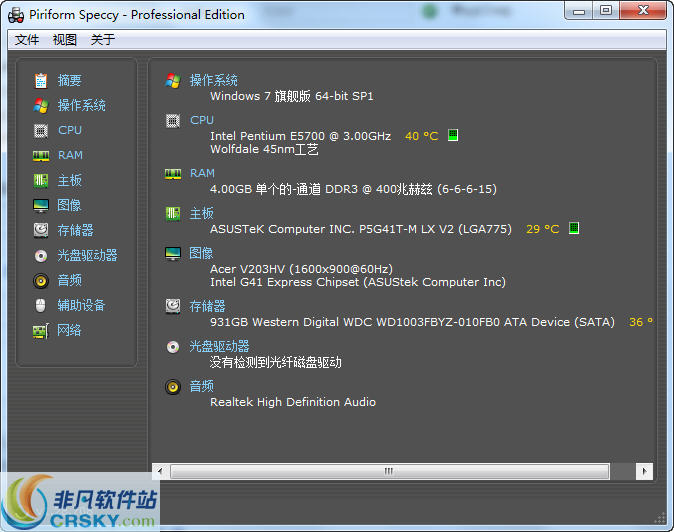Click the RAM heading icon in summary panel

click(173, 174)
